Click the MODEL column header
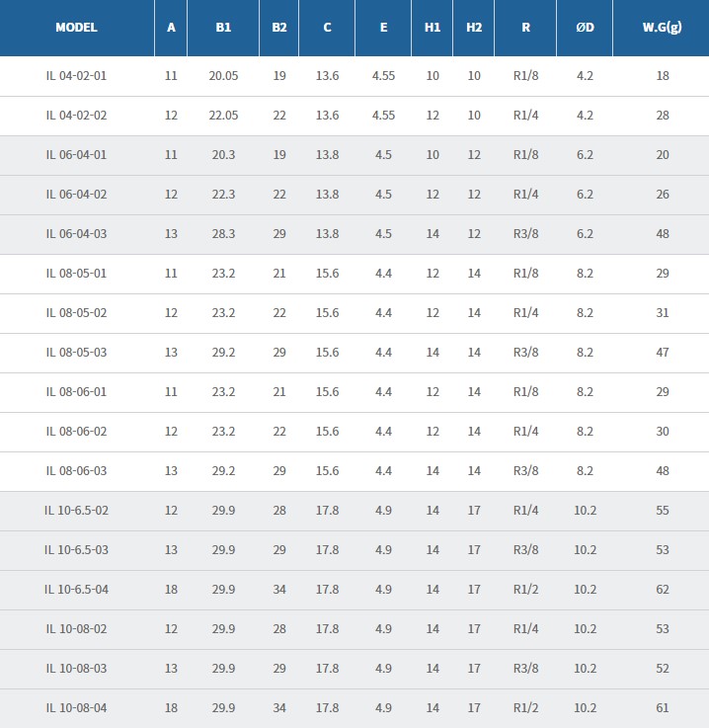Image resolution: width=709 pixels, height=728 pixels. point(76,28)
